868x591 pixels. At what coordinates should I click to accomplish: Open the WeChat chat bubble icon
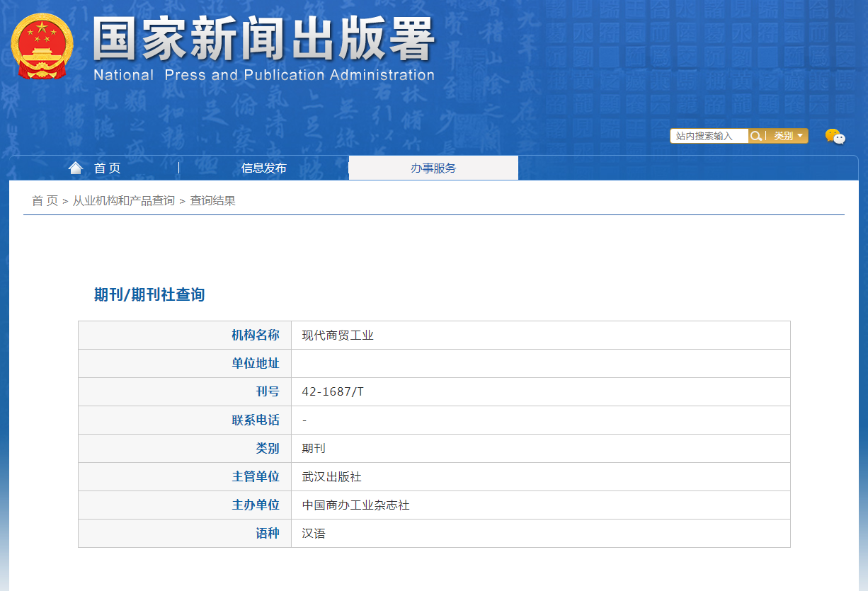(835, 137)
